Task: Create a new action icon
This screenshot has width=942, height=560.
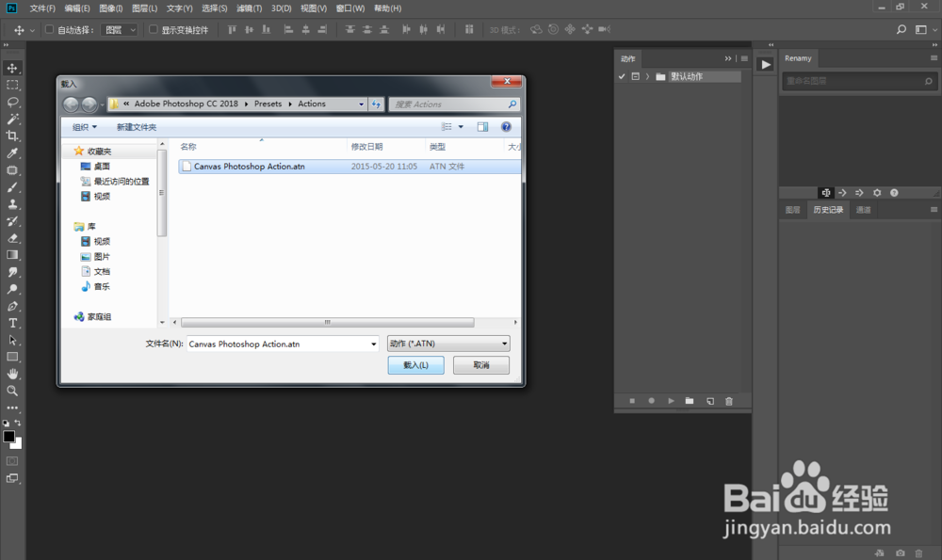Action: 710,401
